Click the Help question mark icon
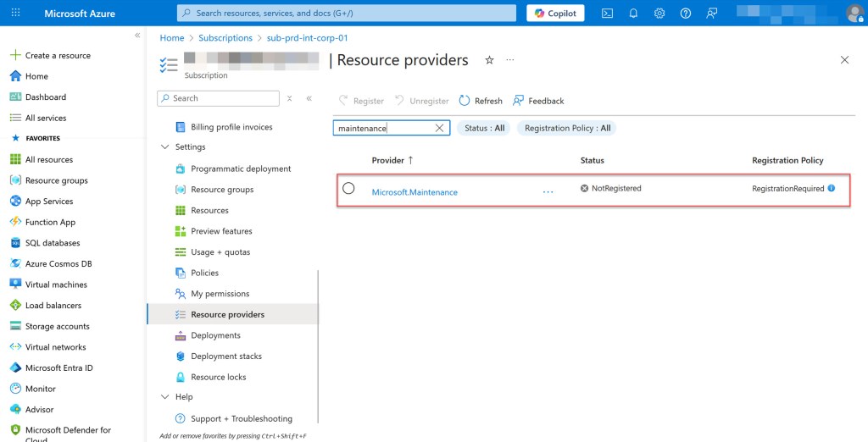The image size is (868, 442). pyautogui.click(x=686, y=14)
